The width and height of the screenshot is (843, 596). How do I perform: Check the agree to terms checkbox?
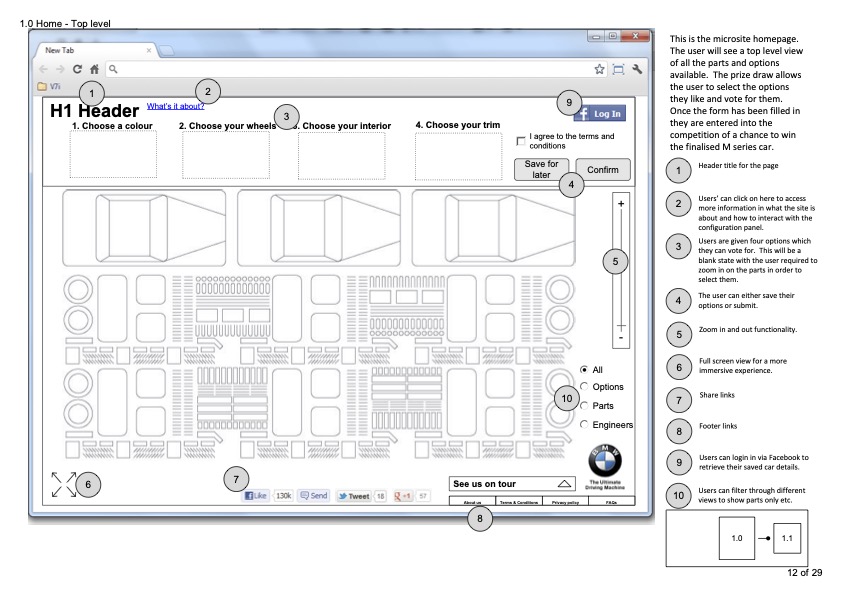pos(520,141)
